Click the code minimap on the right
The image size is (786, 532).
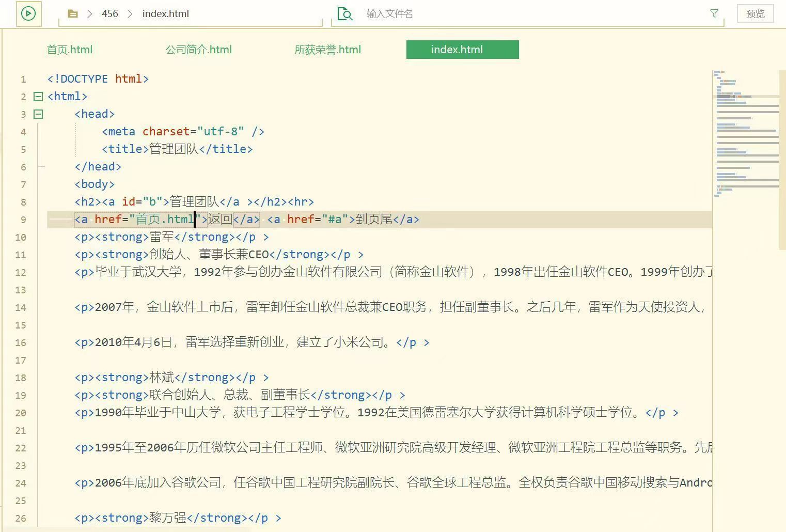coord(746,134)
